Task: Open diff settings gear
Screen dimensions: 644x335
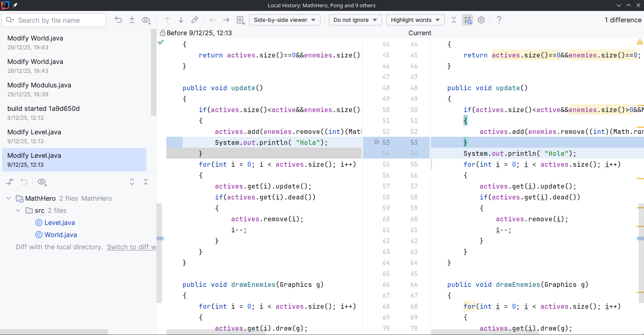Action: coord(481,20)
